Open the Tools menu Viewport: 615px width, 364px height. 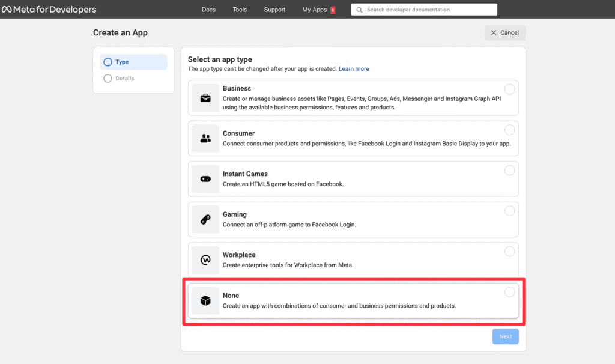point(240,9)
